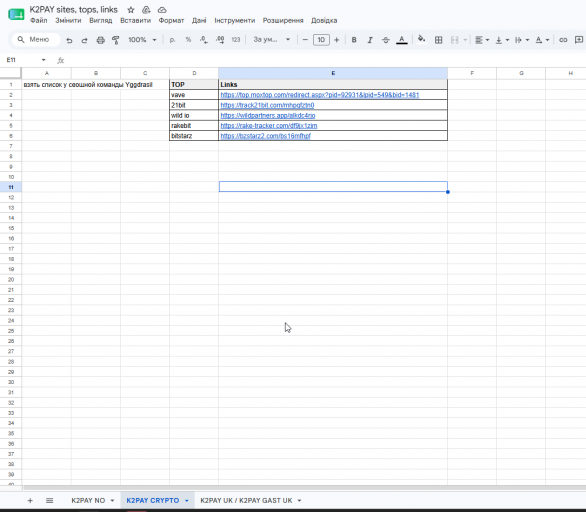Open the Файл menu

[x=38, y=21]
